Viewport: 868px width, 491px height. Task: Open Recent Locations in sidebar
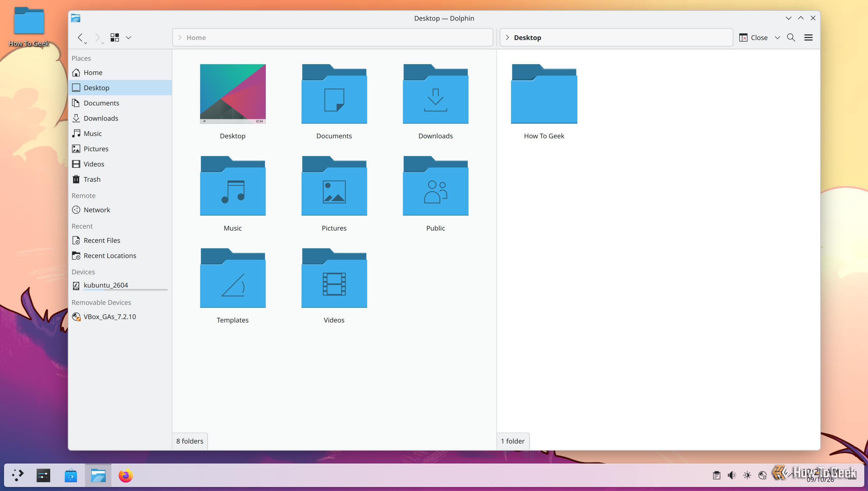click(x=120, y=256)
